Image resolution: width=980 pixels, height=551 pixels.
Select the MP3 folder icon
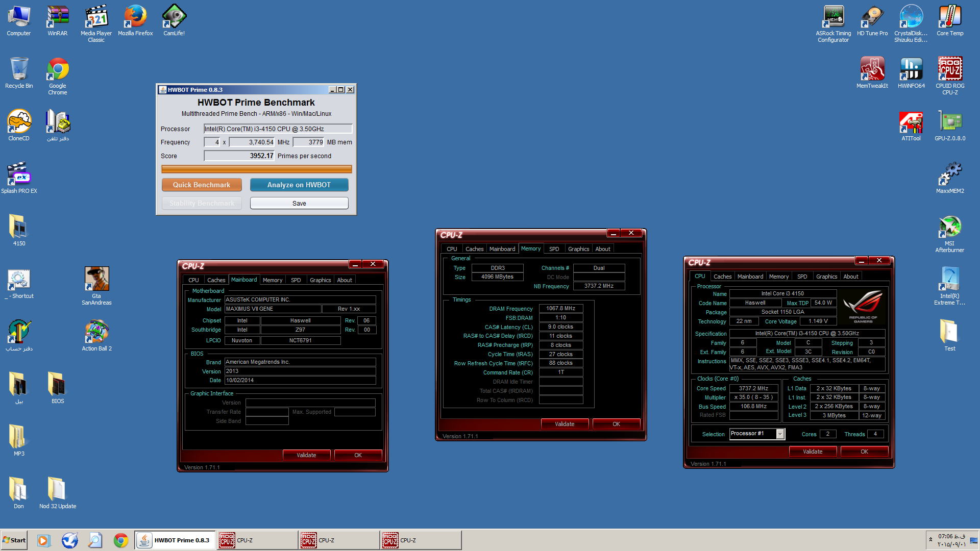[x=19, y=441]
